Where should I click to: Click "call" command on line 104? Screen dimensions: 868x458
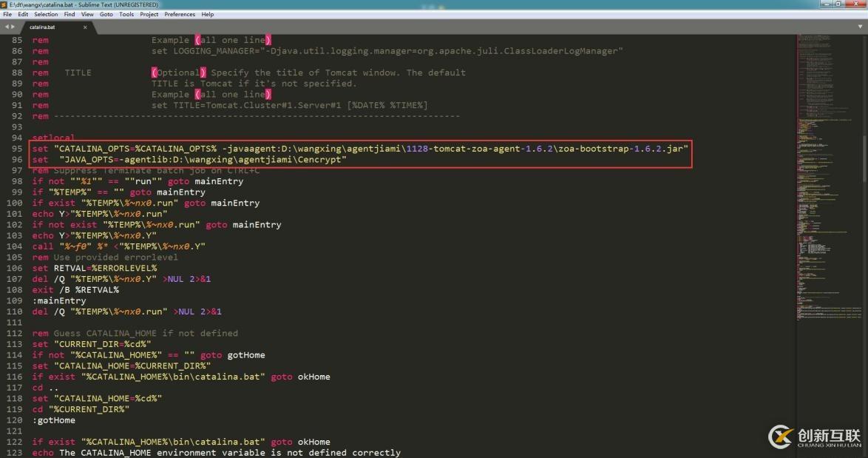[43, 246]
